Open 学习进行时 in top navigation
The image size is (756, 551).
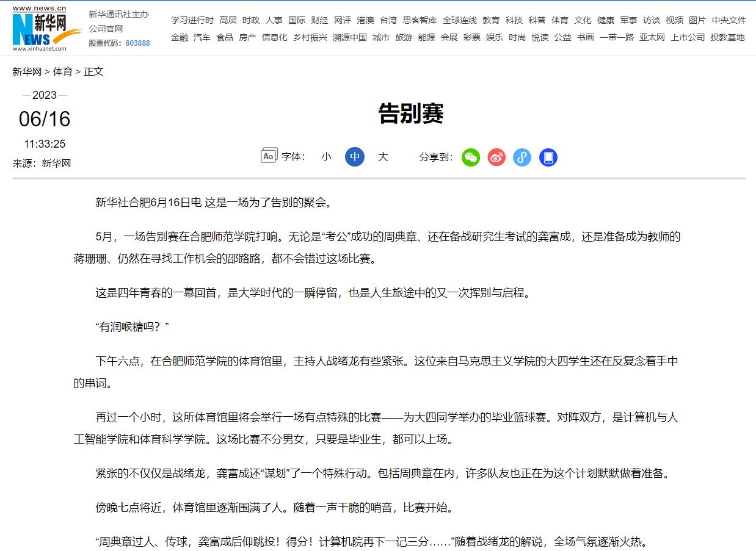pyautogui.click(x=192, y=20)
